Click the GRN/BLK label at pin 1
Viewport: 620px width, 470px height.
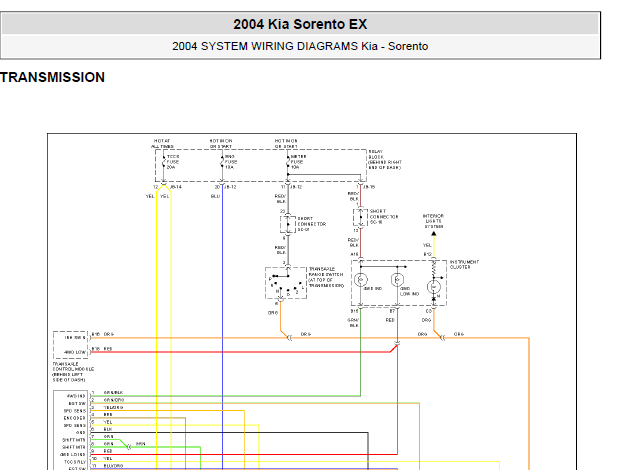click(x=113, y=393)
